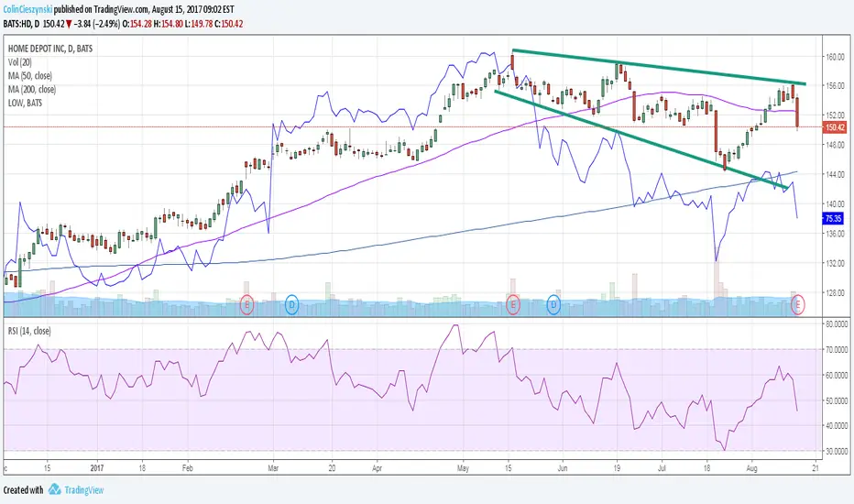
Task: Select the RSI (14, close) pane legend
Action: tap(29, 331)
